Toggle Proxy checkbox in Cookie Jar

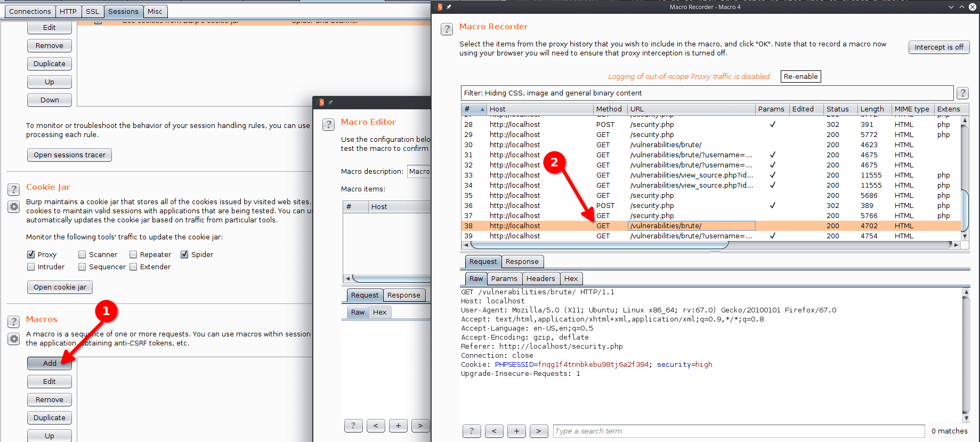pyautogui.click(x=31, y=254)
